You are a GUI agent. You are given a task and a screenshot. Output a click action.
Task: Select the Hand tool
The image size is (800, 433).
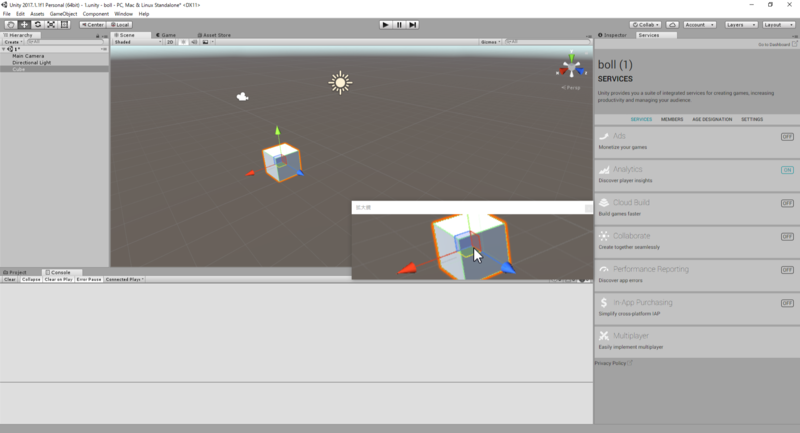click(x=10, y=24)
